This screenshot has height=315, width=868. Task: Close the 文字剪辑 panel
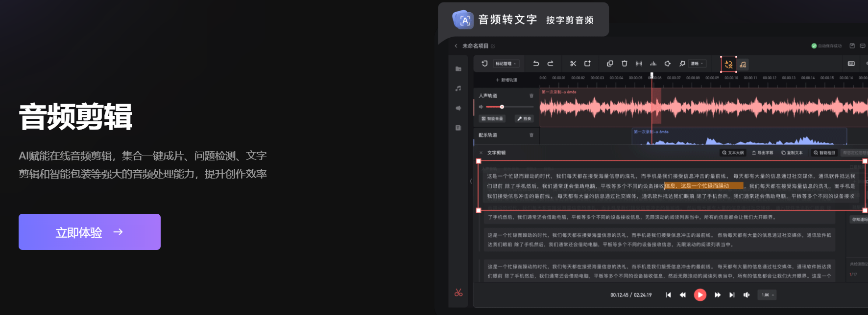point(481,153)
